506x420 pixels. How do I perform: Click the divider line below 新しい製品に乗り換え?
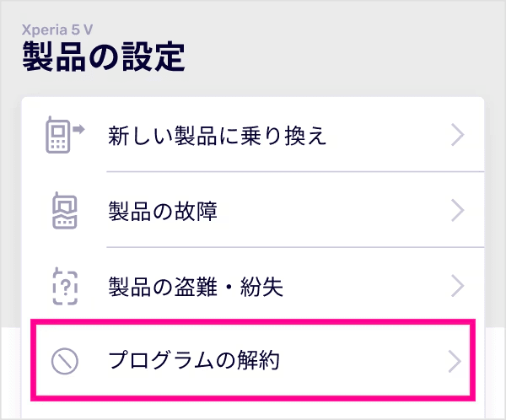point(295,171)
